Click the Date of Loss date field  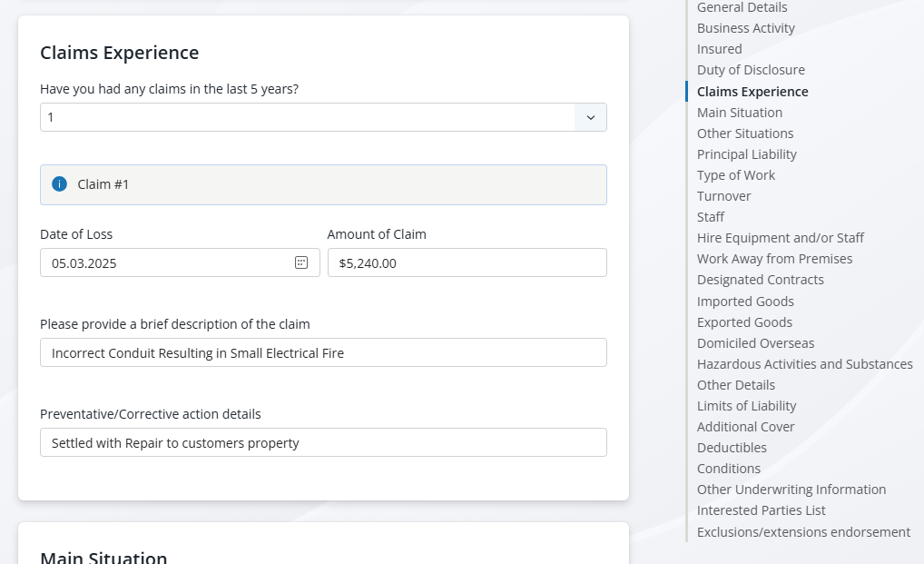(x=168, y=262)
